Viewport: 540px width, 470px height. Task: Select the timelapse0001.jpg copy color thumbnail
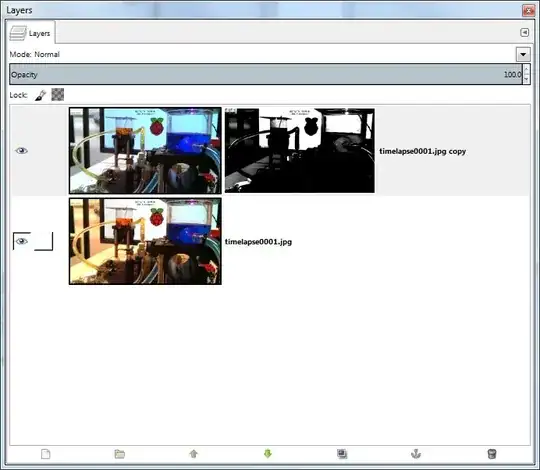pyautogui.click(x=145, y=150)
